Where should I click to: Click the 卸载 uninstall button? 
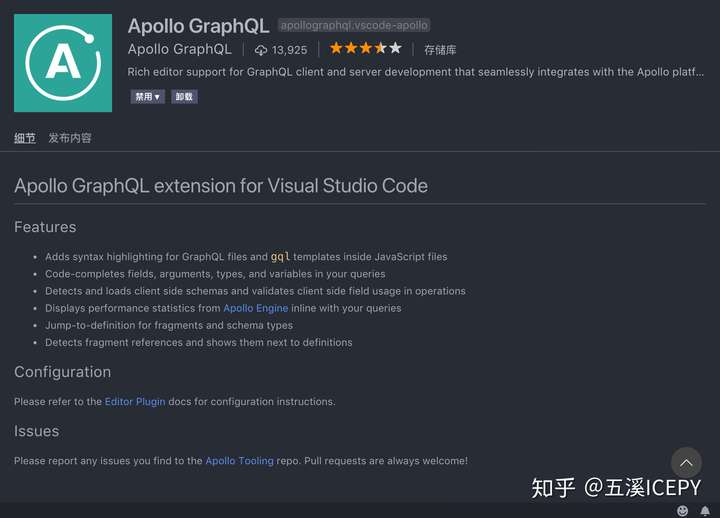click(x=184, y=96)
